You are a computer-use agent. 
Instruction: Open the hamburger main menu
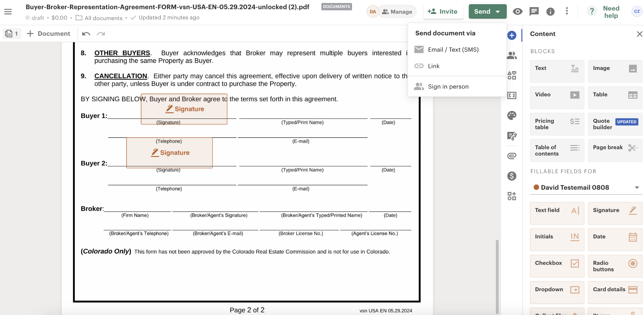pos(8,12)
